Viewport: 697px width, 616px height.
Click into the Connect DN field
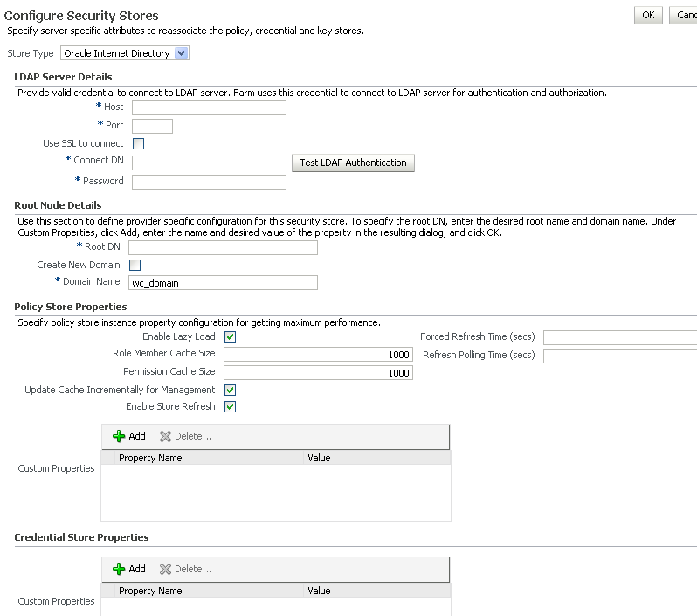pyautogui.click(x=209, y=163)
